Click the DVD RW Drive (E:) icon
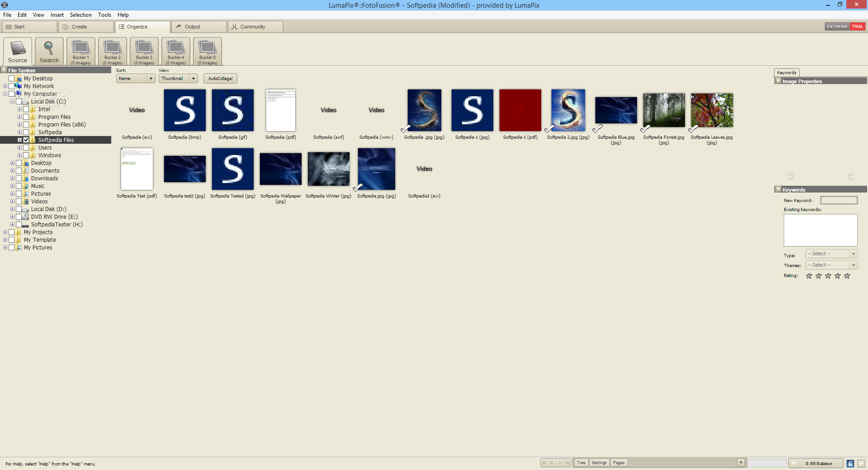The width and height of the screenshot is (868, 470). (26, 217)
